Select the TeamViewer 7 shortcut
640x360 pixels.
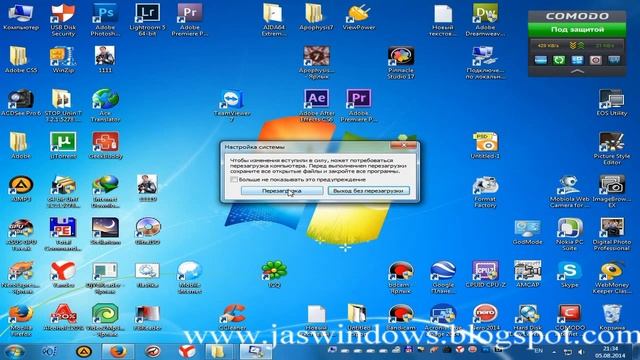232,106
